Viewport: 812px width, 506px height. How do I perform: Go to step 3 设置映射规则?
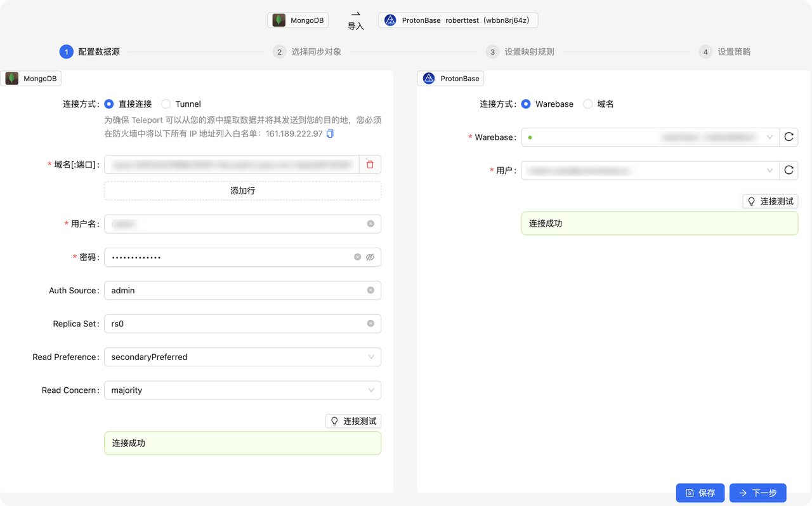520,51
